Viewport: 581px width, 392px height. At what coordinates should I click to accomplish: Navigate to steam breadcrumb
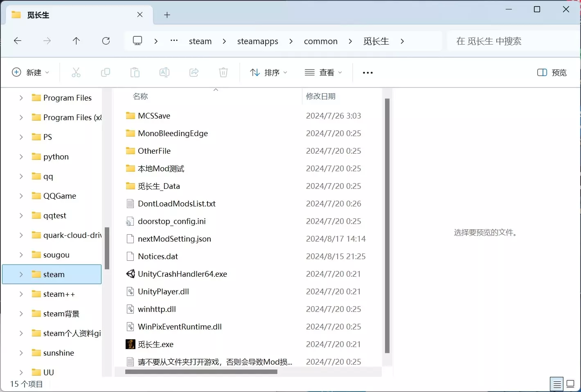(x=200, y=41)
